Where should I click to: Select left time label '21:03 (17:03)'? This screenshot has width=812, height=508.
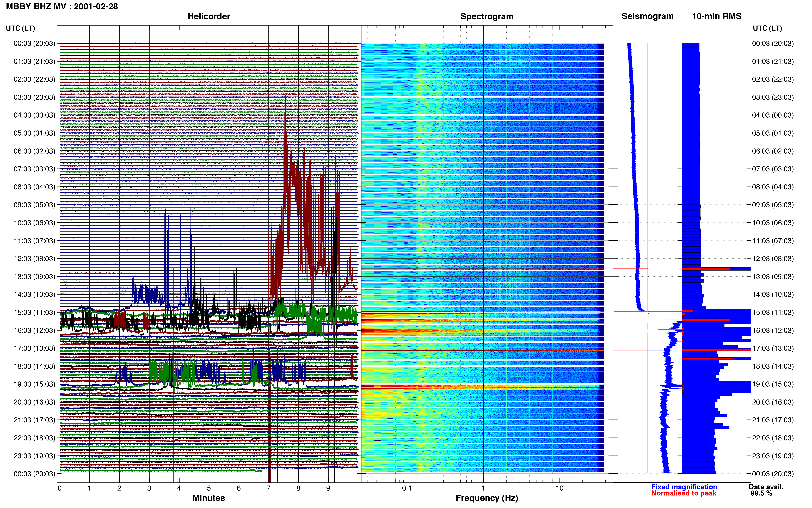click(34, 420)
